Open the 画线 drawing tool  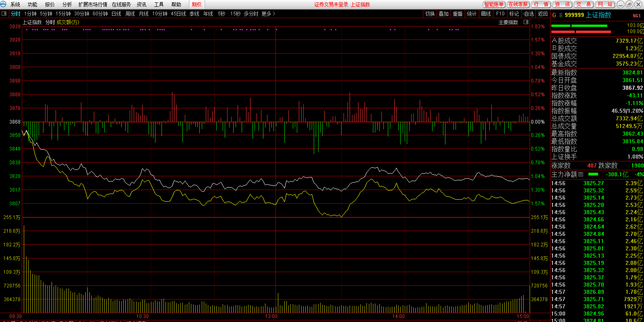486,14
